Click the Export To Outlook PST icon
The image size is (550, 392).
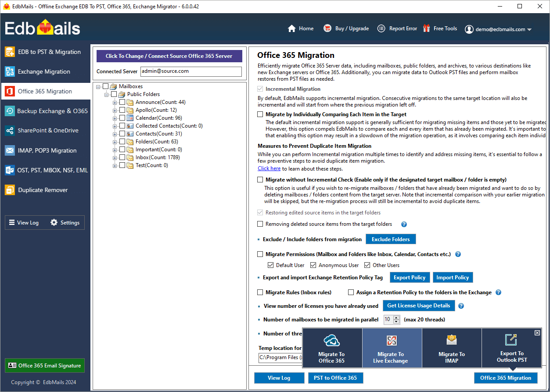click(511, 340)
